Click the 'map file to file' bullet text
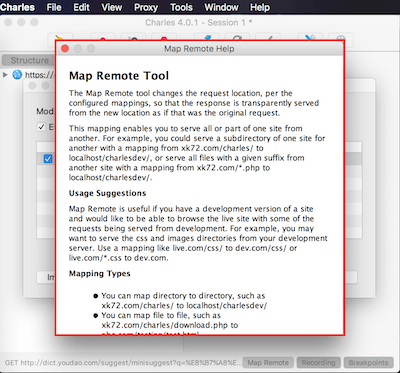 click(169, 325)
